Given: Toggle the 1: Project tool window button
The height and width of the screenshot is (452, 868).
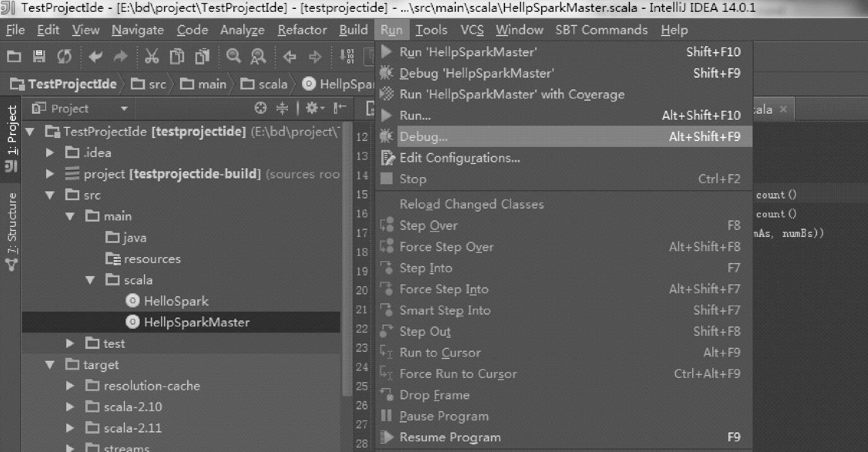Looking at the screenshot, I should 11,138.
